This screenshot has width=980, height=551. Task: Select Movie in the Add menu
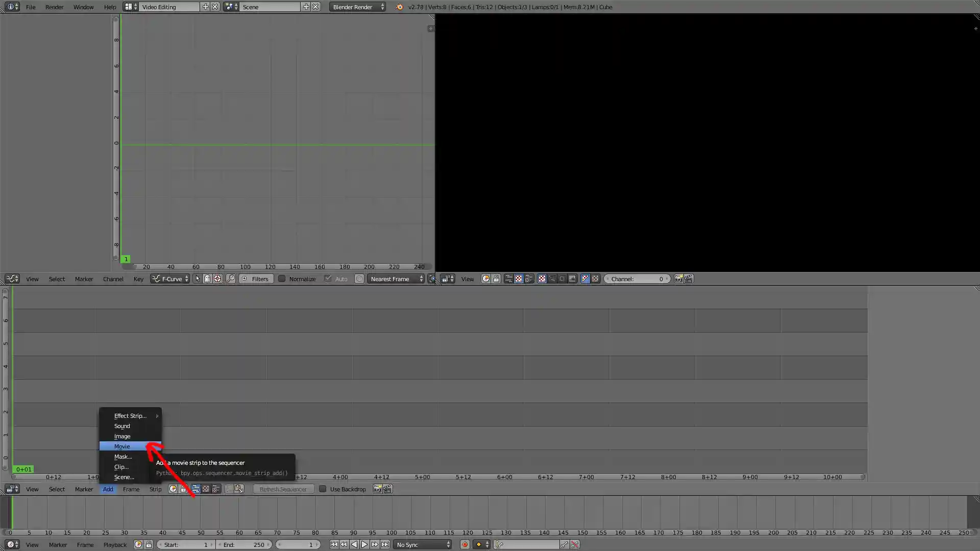point(122,446)
